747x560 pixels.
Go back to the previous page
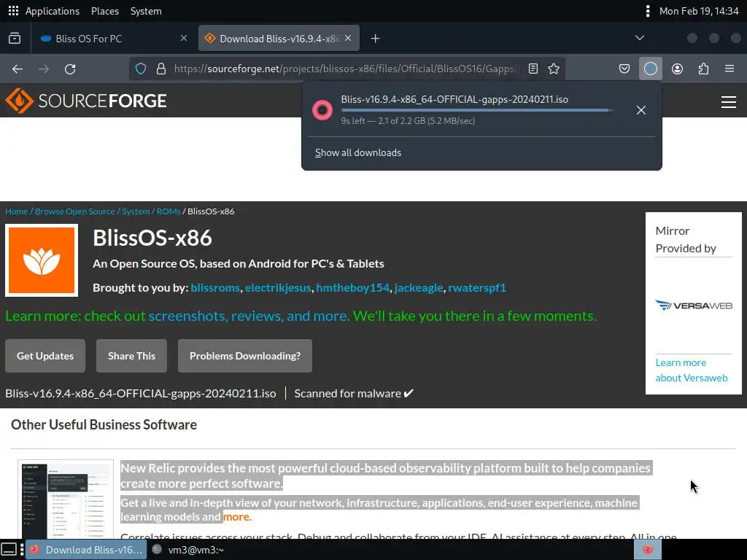click(x=18, y=69)
